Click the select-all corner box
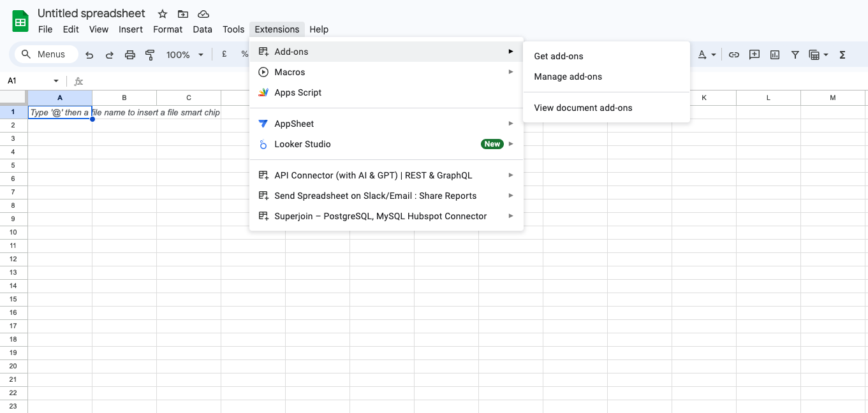The width and height of the screenshot is (868, 413). pyautogui.click(x=13, y=98)
